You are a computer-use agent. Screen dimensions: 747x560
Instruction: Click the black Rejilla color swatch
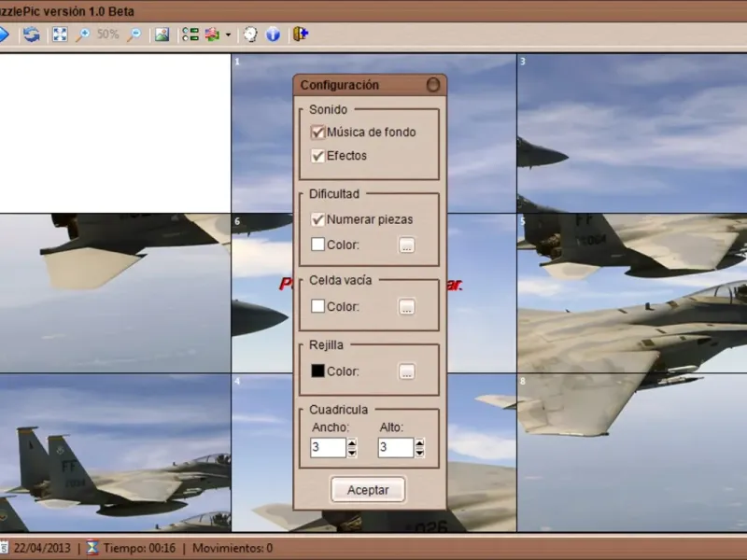pyautogui.click(x=317, y=371)
